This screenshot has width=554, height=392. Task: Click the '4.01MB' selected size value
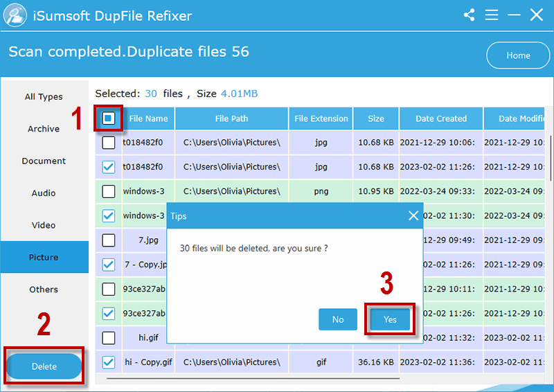(x=239, y=93)
